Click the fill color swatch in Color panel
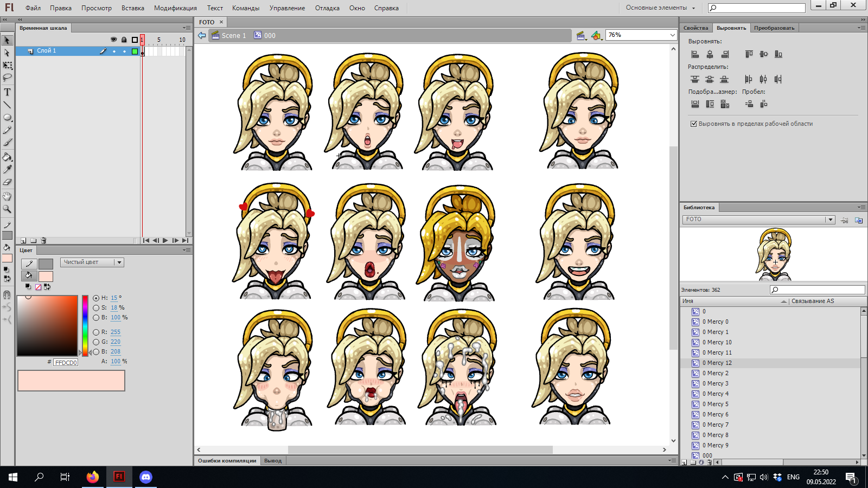This screenshot has height=488, width=868. pyautogui.click(x=46, y=277)
